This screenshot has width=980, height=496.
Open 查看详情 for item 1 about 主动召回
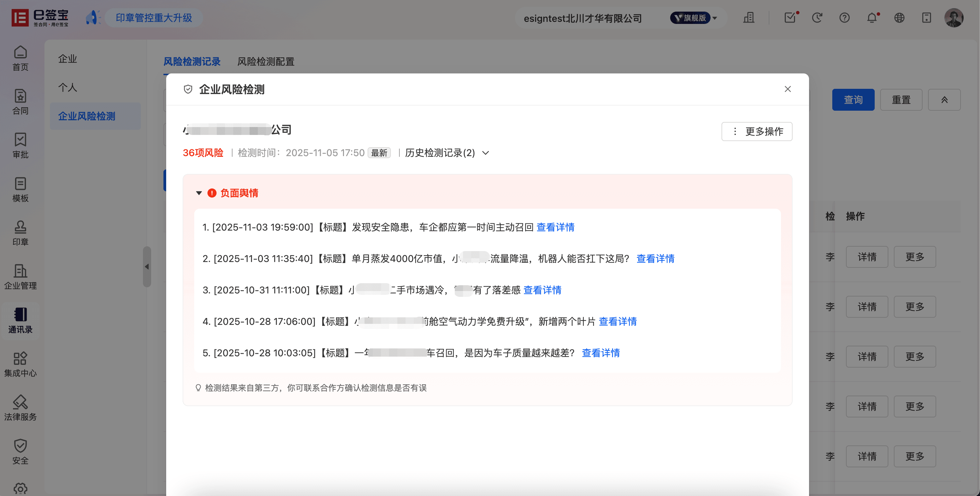click(555, 227)
